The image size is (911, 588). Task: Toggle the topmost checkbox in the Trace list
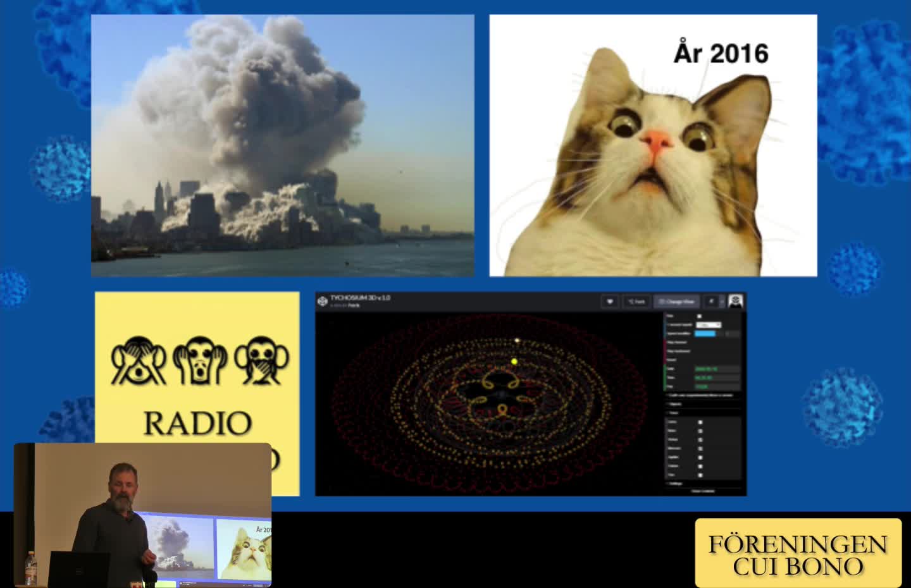click(x=700, y=422)
